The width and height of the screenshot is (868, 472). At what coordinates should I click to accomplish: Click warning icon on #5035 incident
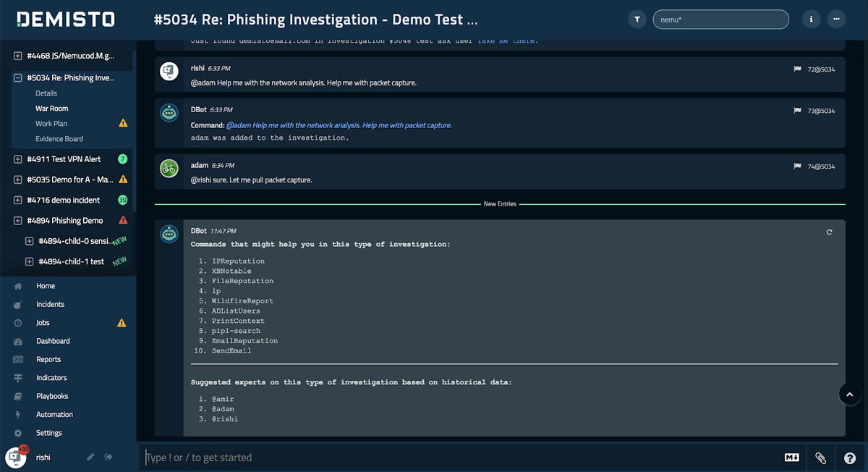point(123,179)
